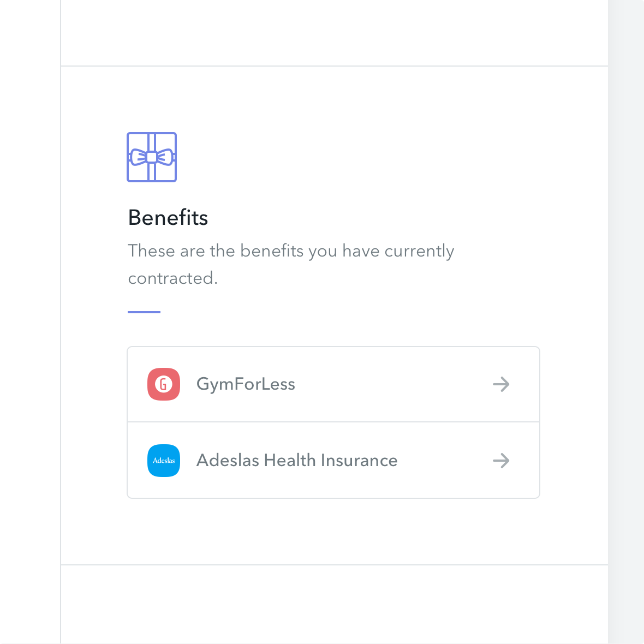Click the empty section above Benefits

tap(334, 33)
